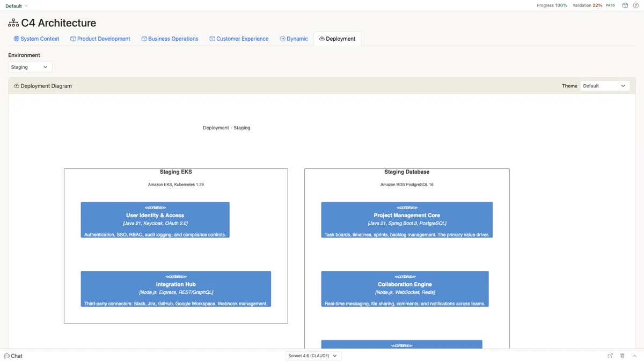Switch to the System Context tab
The image size is (644, 362).
[36, 39]
